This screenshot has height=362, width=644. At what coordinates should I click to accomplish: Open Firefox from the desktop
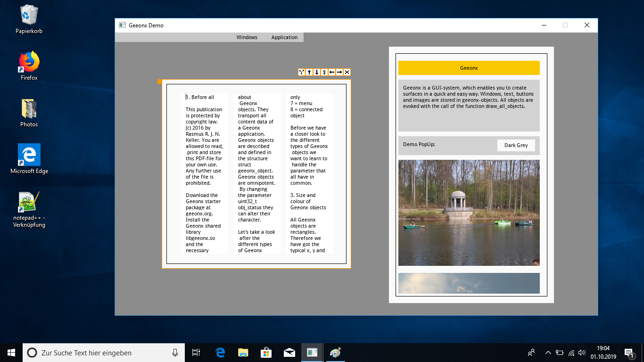(29, 66)
